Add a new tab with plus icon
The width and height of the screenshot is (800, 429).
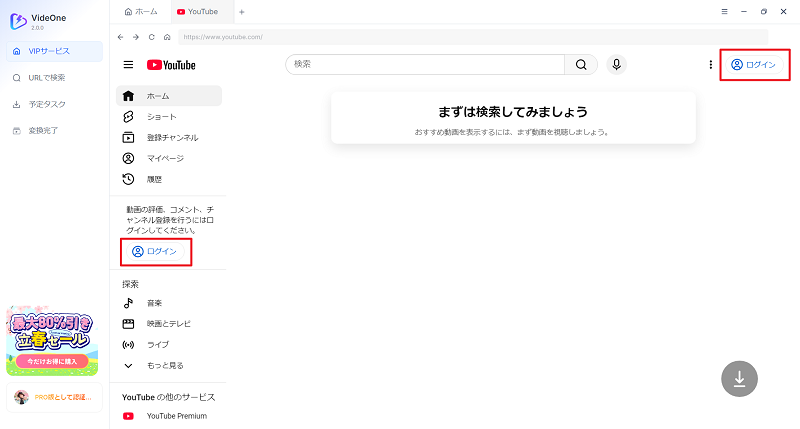242,12
